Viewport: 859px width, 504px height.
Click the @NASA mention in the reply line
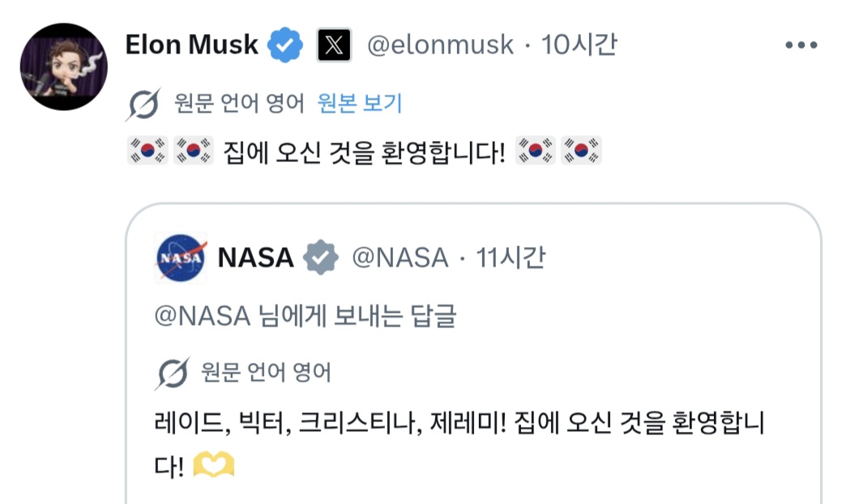click(202, 316)
